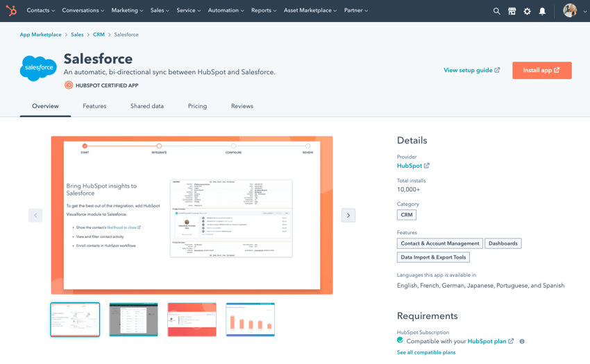
Task: Expand the Service menu
Action: pyautogui.click(x=189, y=10)
